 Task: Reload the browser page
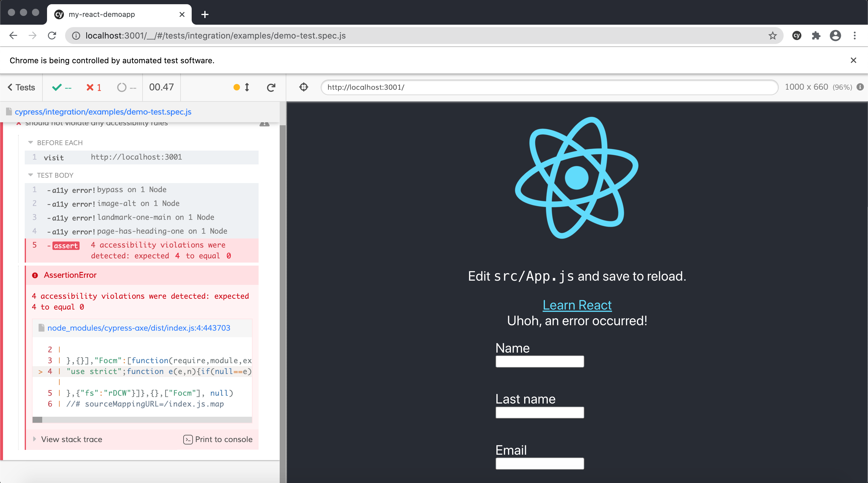[52, 35]
